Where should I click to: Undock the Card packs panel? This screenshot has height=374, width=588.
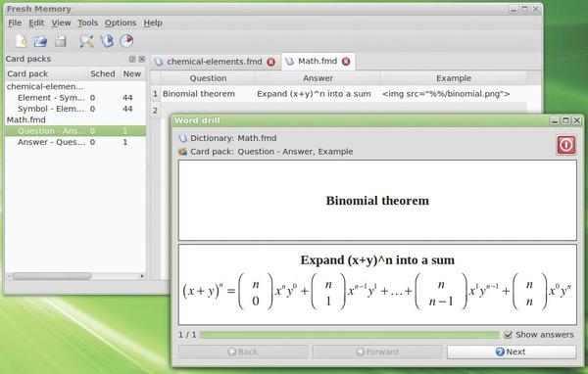click(132, 59)
